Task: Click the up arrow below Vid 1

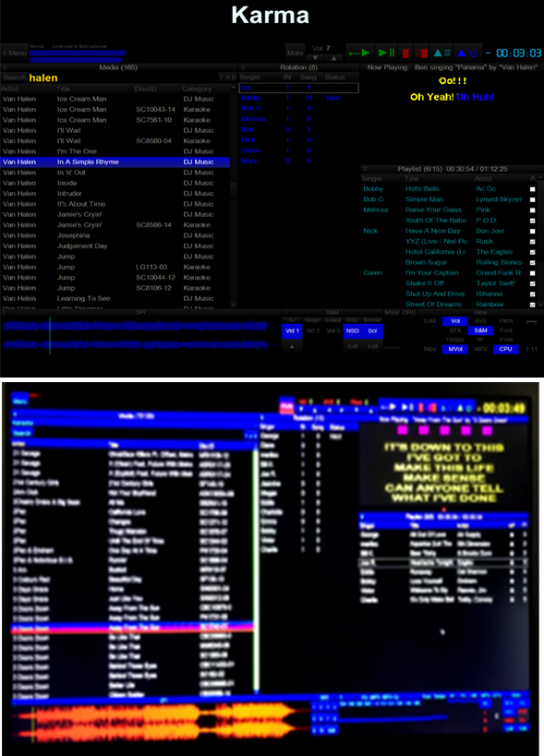Action: point(292,346)
